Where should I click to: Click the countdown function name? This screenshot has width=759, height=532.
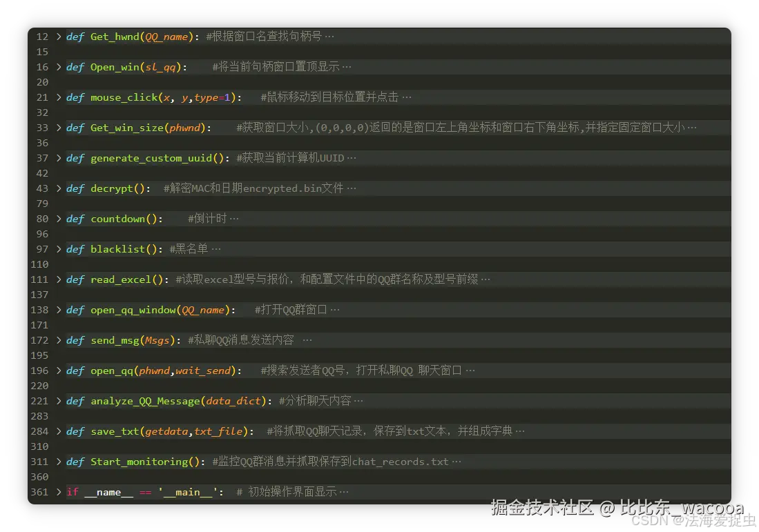(117, 219)
